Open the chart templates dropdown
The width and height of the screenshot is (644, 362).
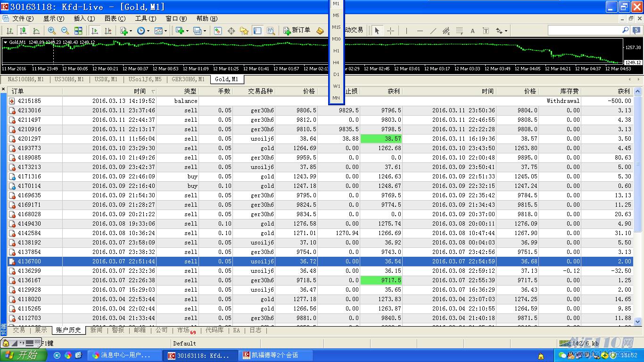tap(160, 31)
